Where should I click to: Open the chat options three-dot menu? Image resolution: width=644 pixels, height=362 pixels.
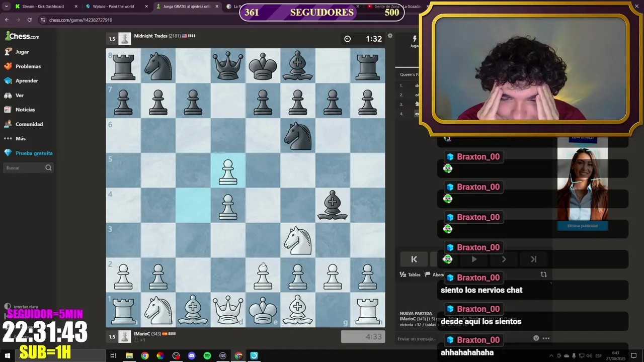(x=546, y=338)
